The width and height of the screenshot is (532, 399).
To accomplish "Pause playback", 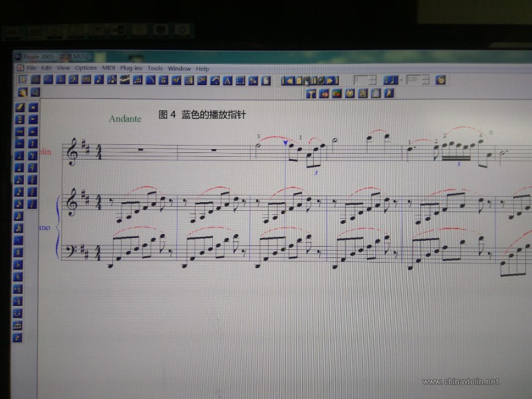I will 313,80.
